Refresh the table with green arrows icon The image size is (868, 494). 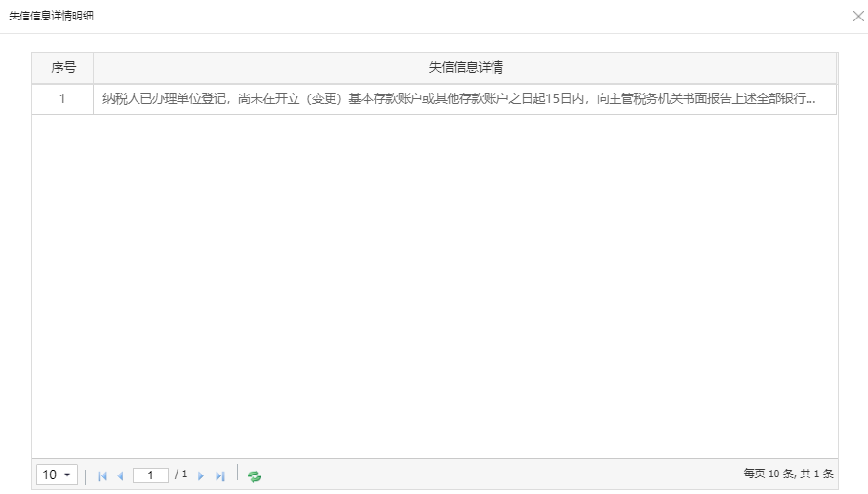pyautogui.click(x=255, y=475)
